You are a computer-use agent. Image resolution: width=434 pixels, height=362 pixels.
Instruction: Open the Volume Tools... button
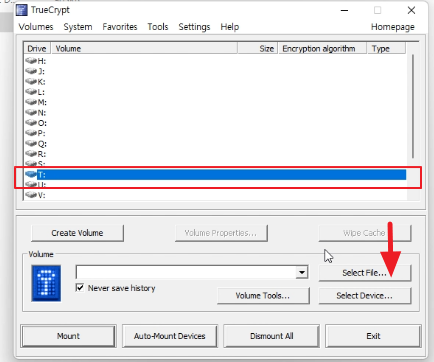(263, 296)
